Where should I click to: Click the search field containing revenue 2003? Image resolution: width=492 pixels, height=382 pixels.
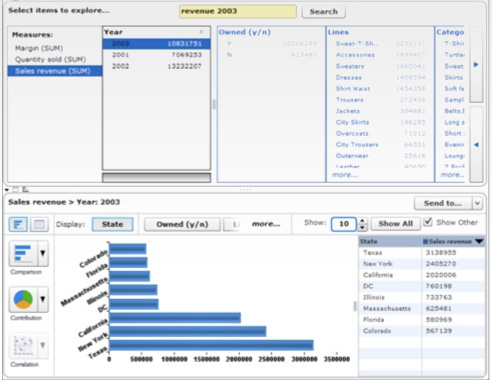(238, 11)
